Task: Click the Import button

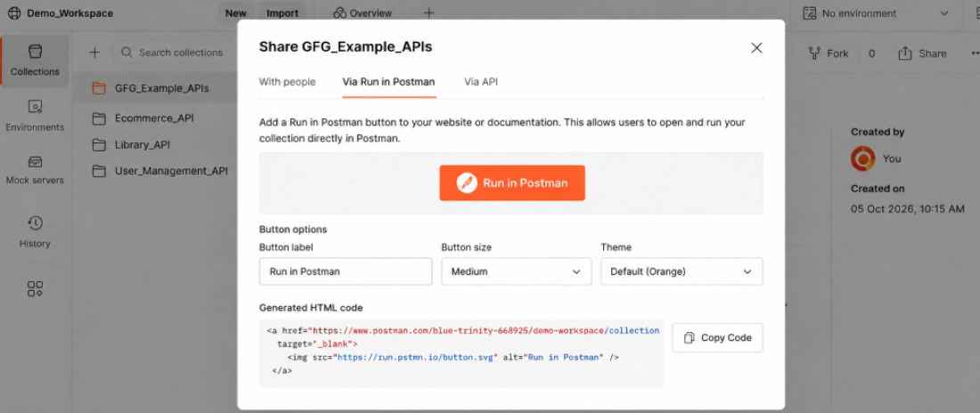Action: (282, 13)
